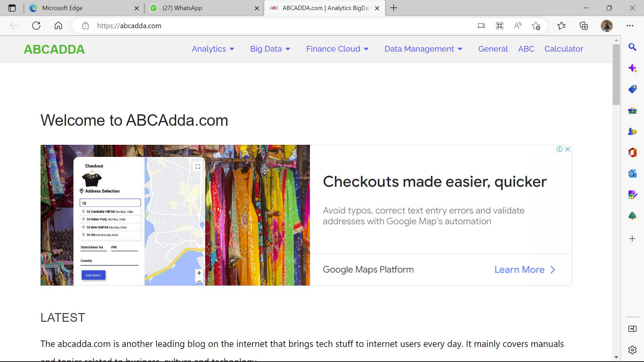Viewport: 644px width, 362px height.
Task: Open the Calculator menu item
Action: pos(563,49)
